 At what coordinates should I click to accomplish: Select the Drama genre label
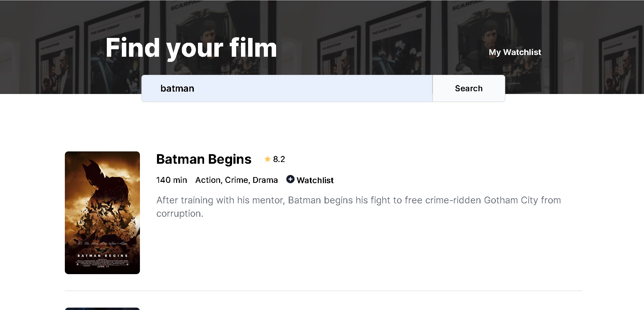click(x=266, y=180)
